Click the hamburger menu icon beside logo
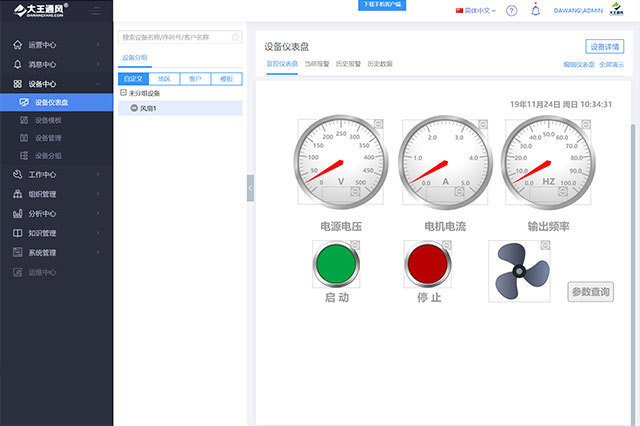Screen dimensions: 640x426 click(94, 10)
